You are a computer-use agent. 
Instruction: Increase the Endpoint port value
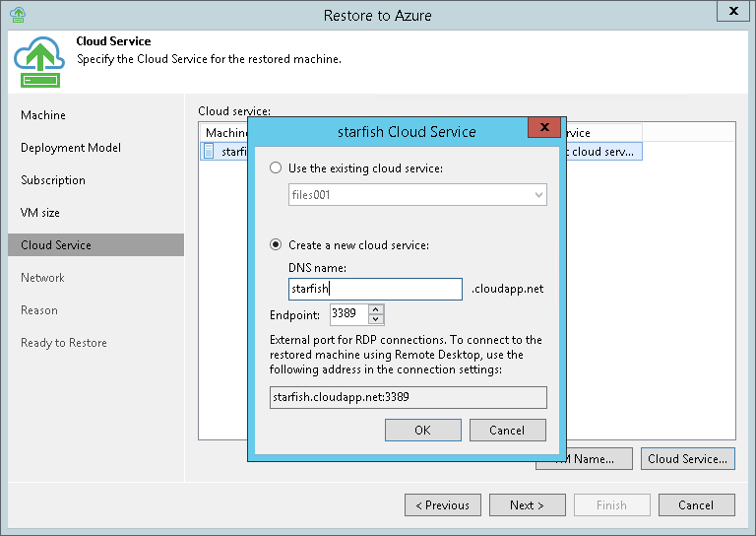[x=376, y=308]
